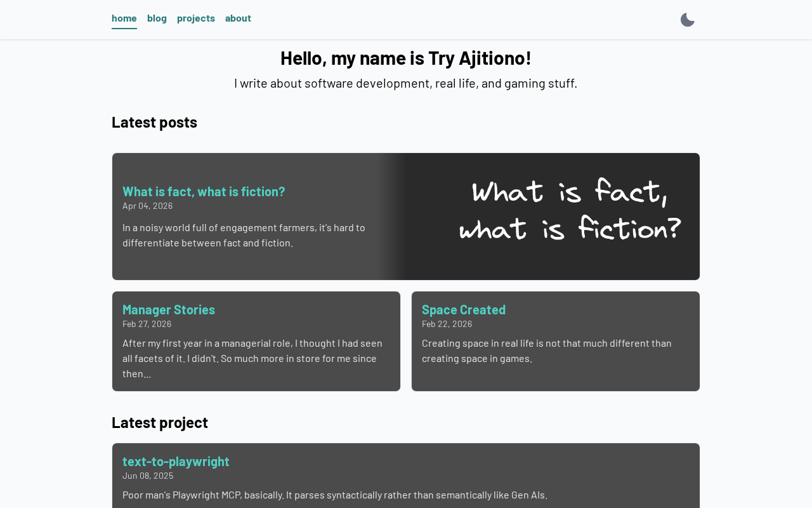
Task: Click the 'Hello, my name is Try Ajitiono!' heading
Action: pyautogui.click(x=406, y=58)
